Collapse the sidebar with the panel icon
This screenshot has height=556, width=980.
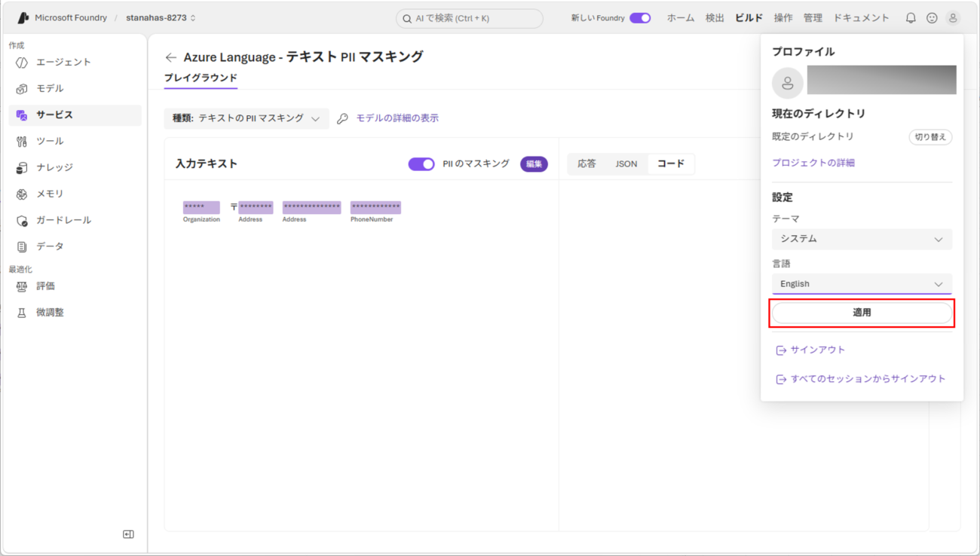(128, 534)
